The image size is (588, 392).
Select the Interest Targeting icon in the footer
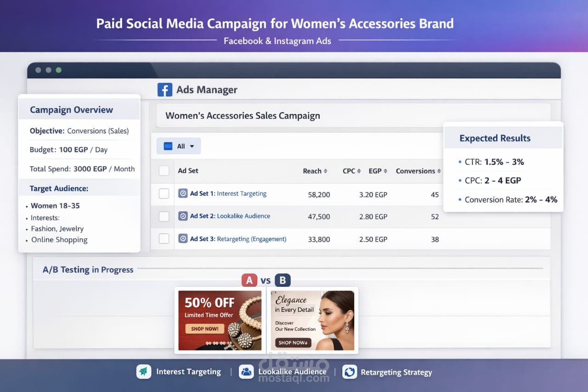[x=143, y=372]
